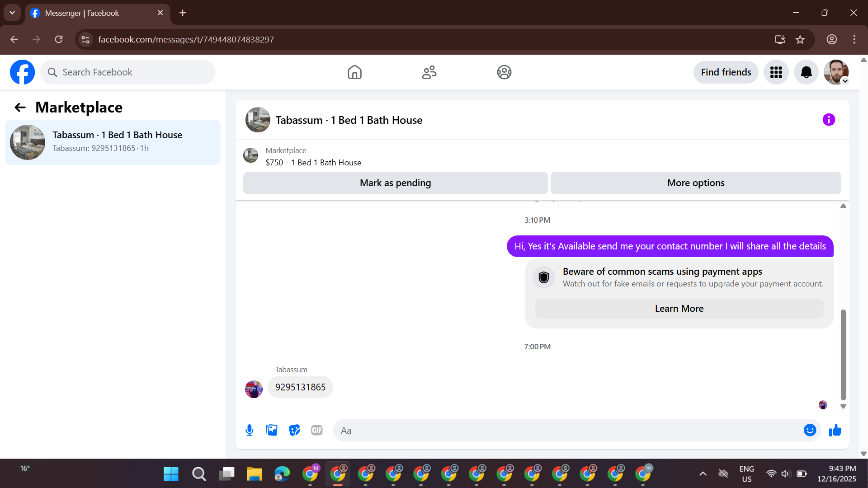This screenshot has height=488, width=868.
Task: Open the More options button
Action: click(x=696, y=183)
